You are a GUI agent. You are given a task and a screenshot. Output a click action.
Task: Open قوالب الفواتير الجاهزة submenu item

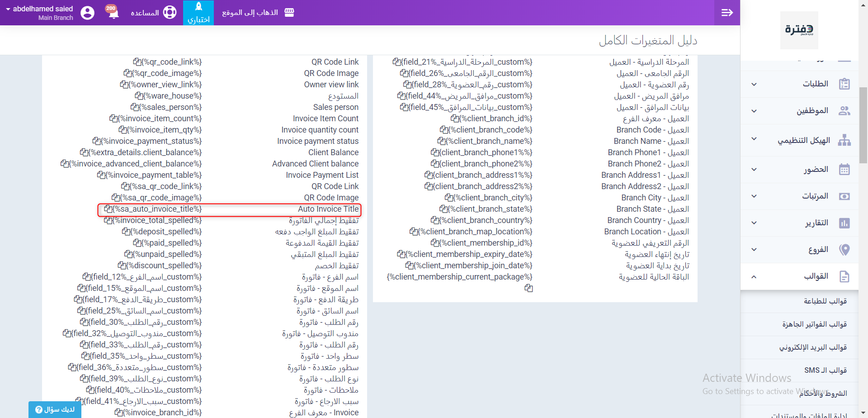[x=815, y=324]
